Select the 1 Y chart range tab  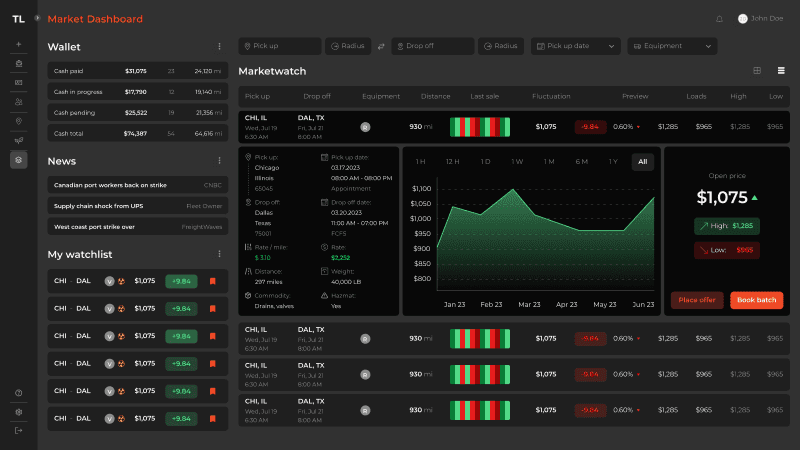click(x=613, y=162)
